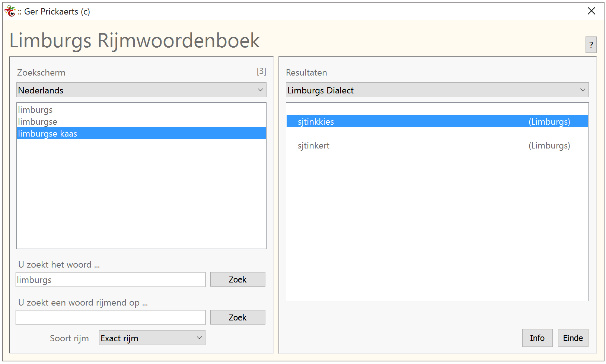Click the 'U zoekt het woord' input field
606x364 pixels.
point(111,280)
